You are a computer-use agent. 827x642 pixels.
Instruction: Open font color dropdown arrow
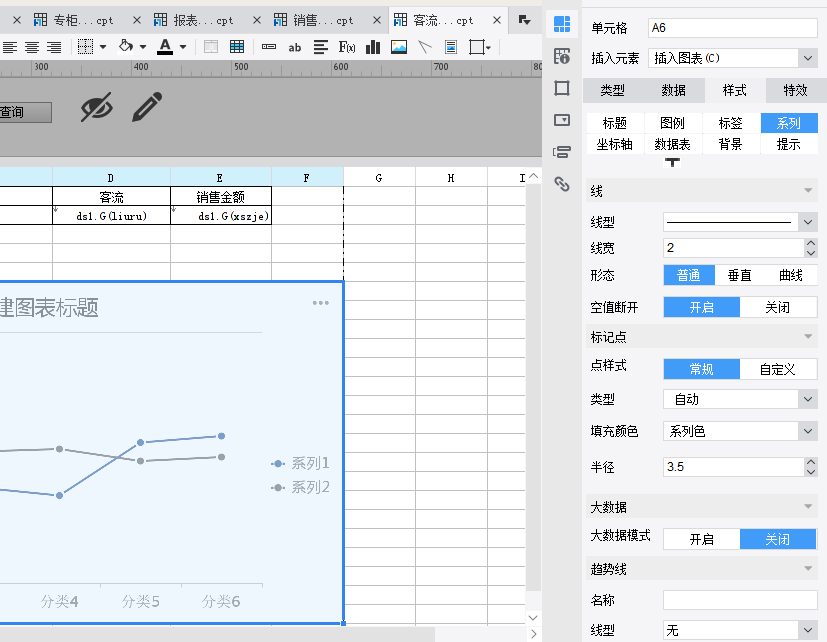(182, 47)
